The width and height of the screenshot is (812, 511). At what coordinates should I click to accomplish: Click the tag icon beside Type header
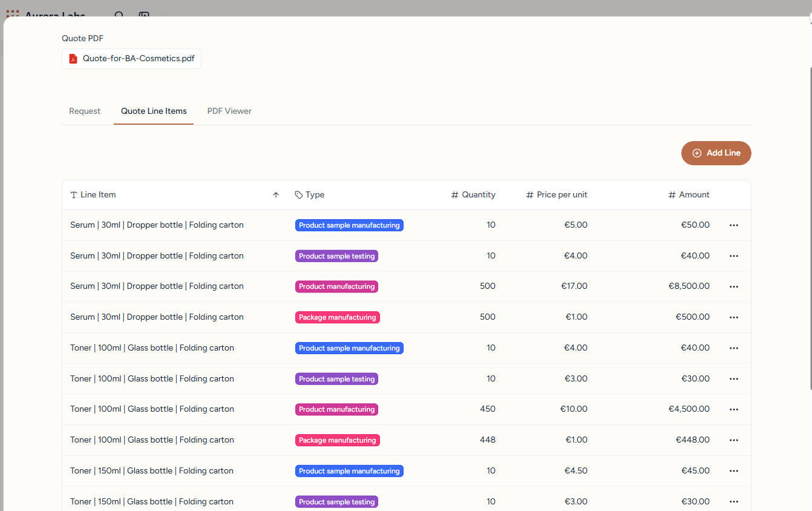pyautogui.click(x=299, y=195)
